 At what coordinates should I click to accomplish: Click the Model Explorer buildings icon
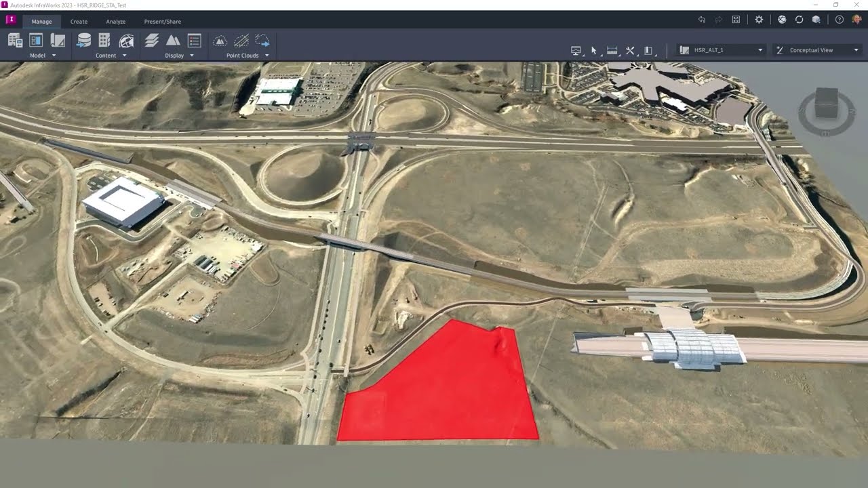pyautogui.click(x=15, y=41)
